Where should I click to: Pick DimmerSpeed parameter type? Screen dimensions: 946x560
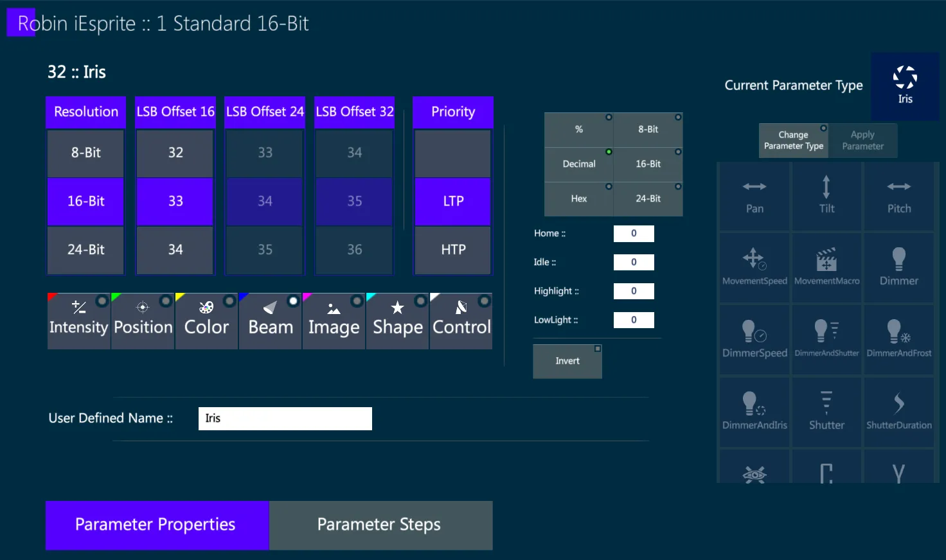point(754,340)
